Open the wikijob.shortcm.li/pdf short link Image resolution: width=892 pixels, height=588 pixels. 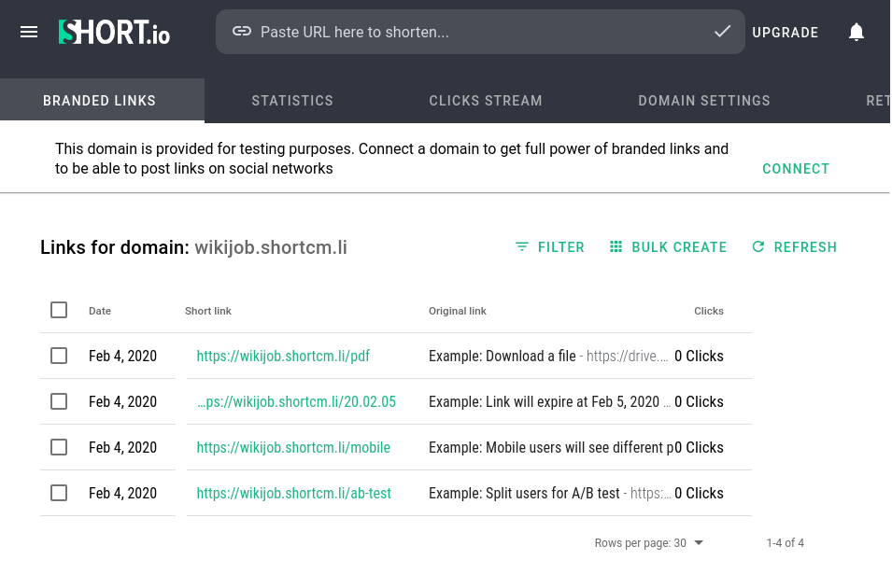(x=283, y=356)
